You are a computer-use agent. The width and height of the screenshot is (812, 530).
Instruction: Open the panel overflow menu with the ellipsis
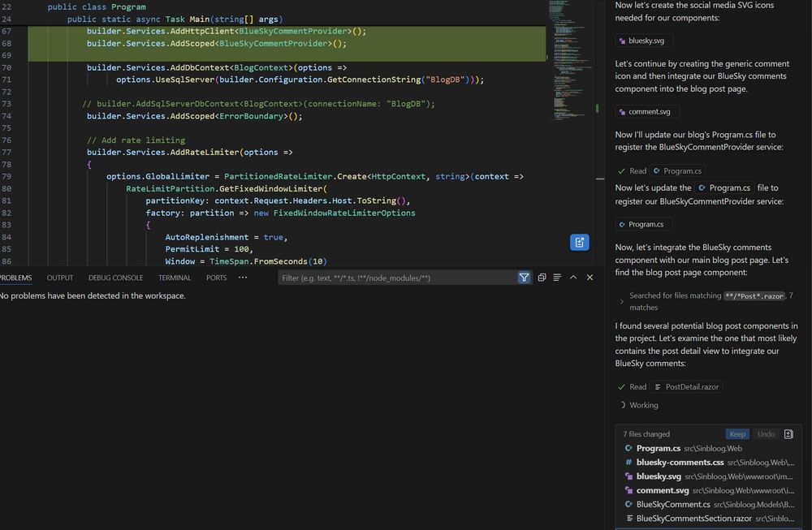coord(242,277)
